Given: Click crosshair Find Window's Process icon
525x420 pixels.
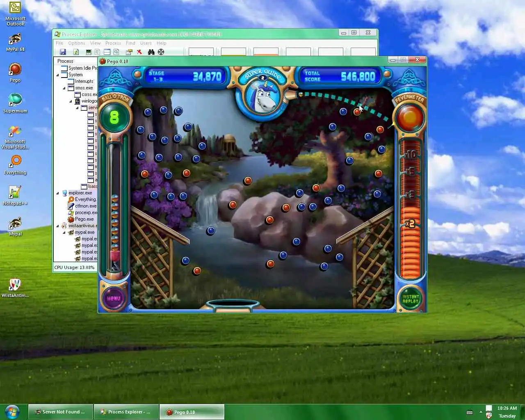Looking at the screenshot, I should [x=161, y=52].
